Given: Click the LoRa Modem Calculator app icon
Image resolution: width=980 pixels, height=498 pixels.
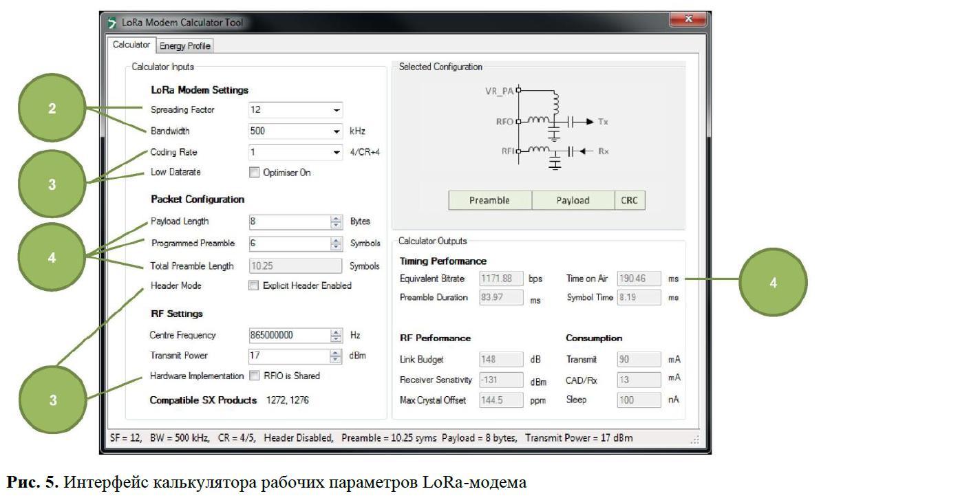Looking at the screenshot, I should [113, 22].
